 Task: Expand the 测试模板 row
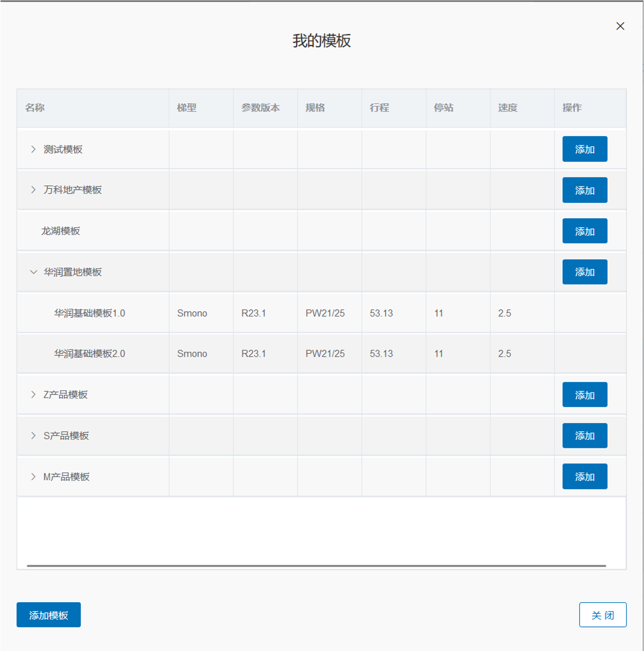[x=33, y=149]
